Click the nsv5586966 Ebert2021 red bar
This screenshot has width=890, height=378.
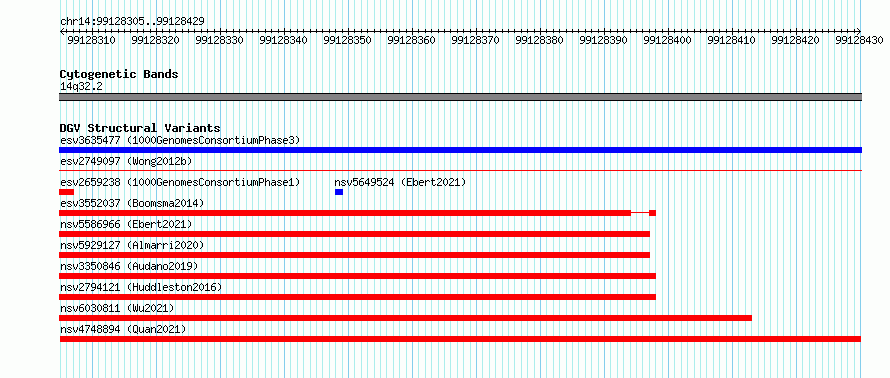pyautogui.click(x=354, y=234)
